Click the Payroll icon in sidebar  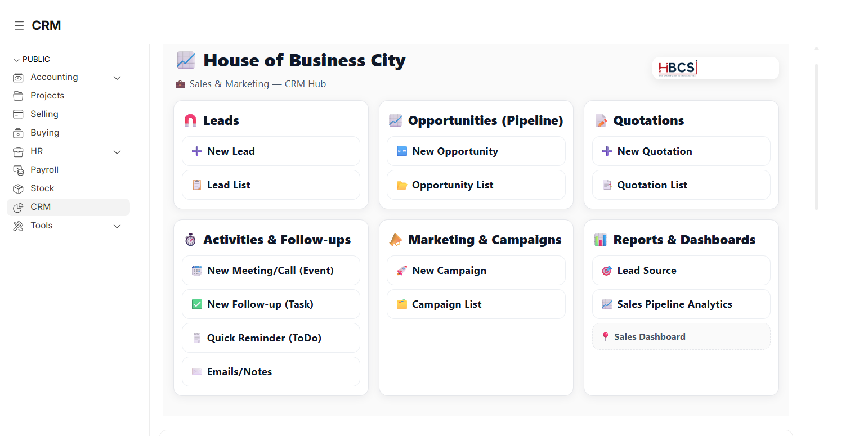click(19, 170)
